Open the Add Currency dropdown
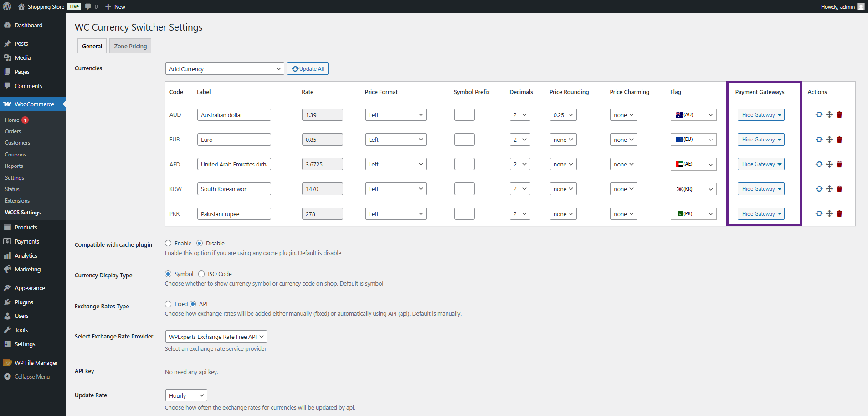The image size is (868, 416). click(225, 69)
